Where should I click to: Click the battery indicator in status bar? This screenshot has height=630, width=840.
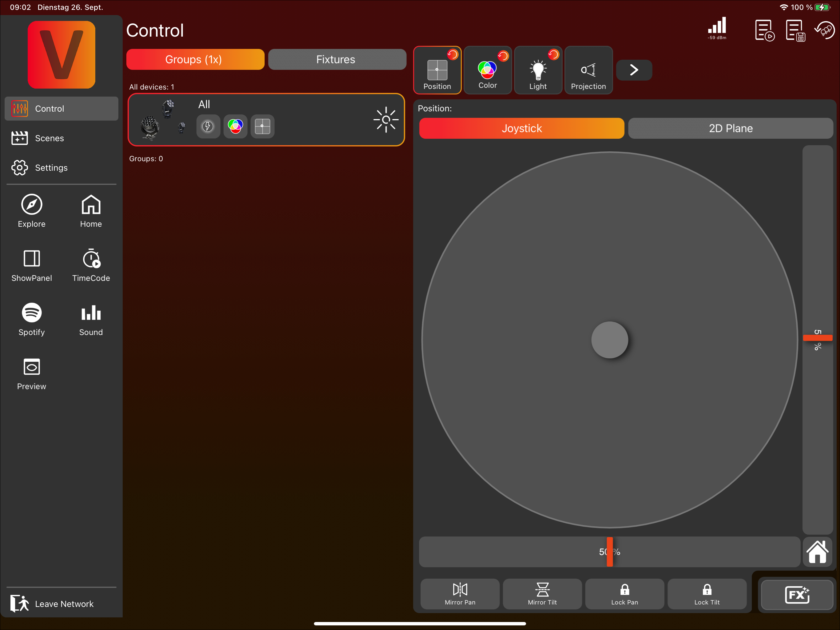click(x=822, y=7)
